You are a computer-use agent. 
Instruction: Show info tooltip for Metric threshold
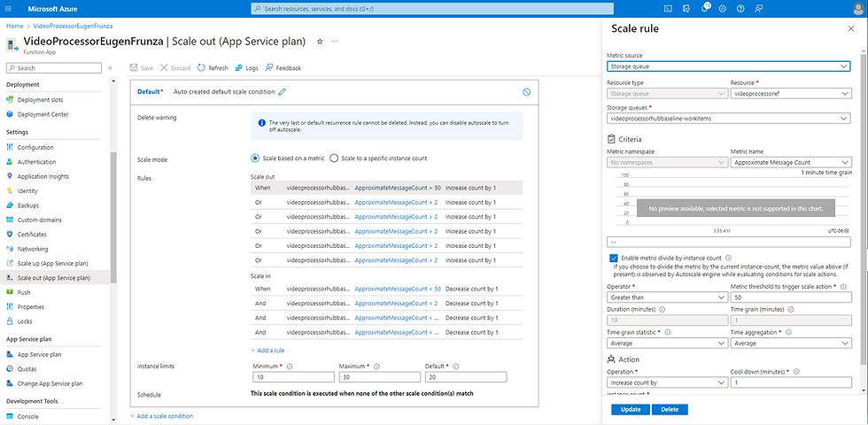843,287
